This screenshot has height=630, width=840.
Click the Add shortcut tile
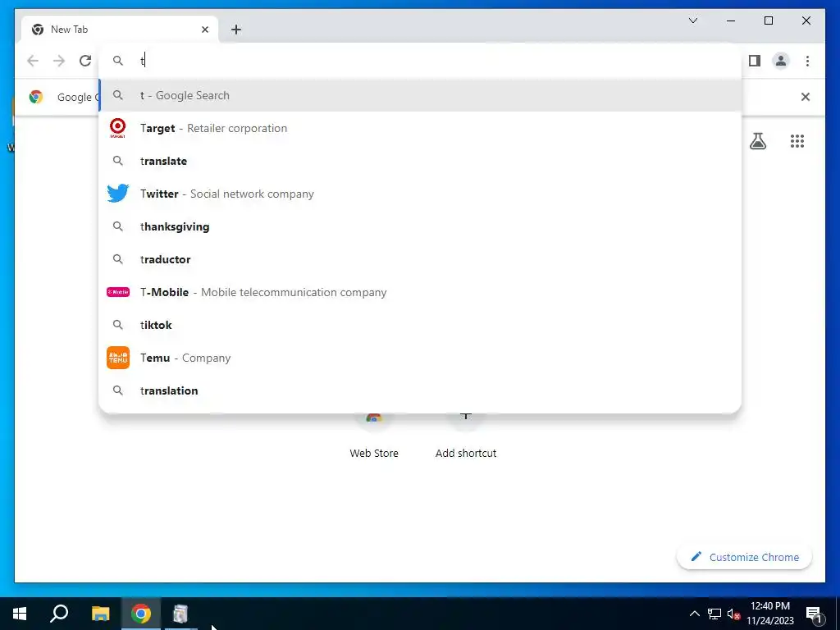click(466, 436)
